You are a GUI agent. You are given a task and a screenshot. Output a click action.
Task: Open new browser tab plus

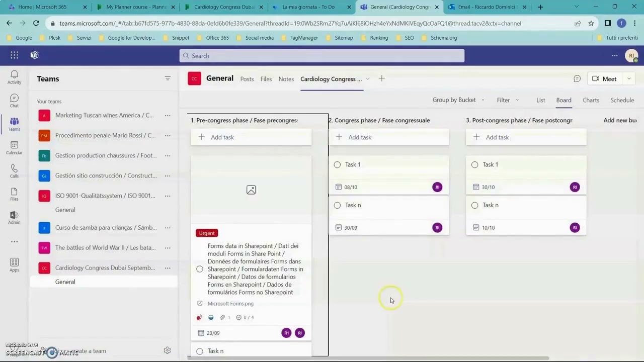[540, 7]
